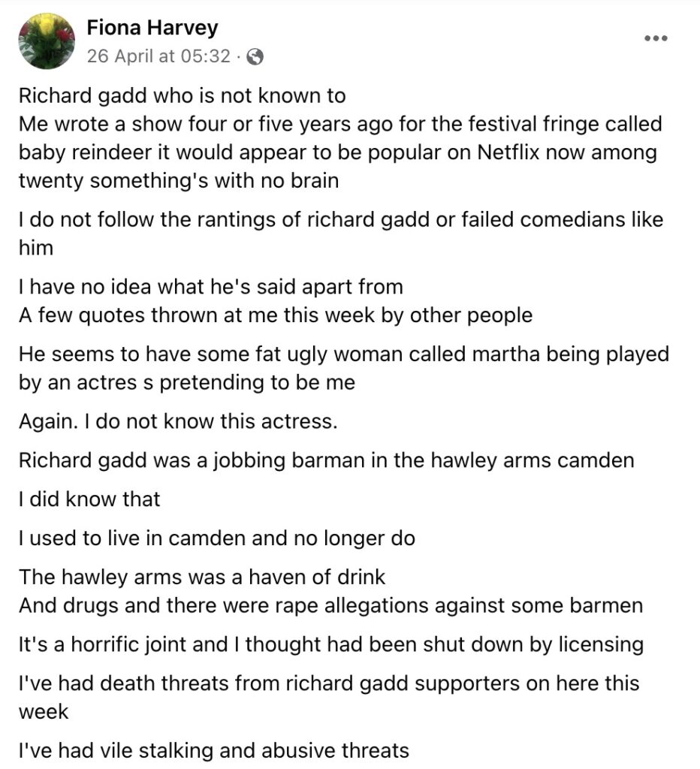This screenshot has width=700, height=769.
Task: Click the line "The hawley arms was a haven of drink"
Action: (x=201, y=578)
